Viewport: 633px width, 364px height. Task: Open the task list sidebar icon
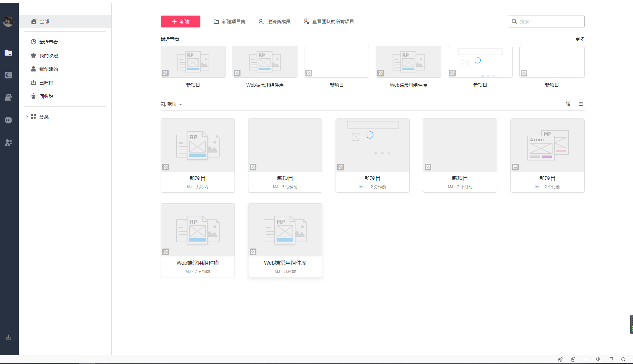pyautogui.click(x=8, y=75)
